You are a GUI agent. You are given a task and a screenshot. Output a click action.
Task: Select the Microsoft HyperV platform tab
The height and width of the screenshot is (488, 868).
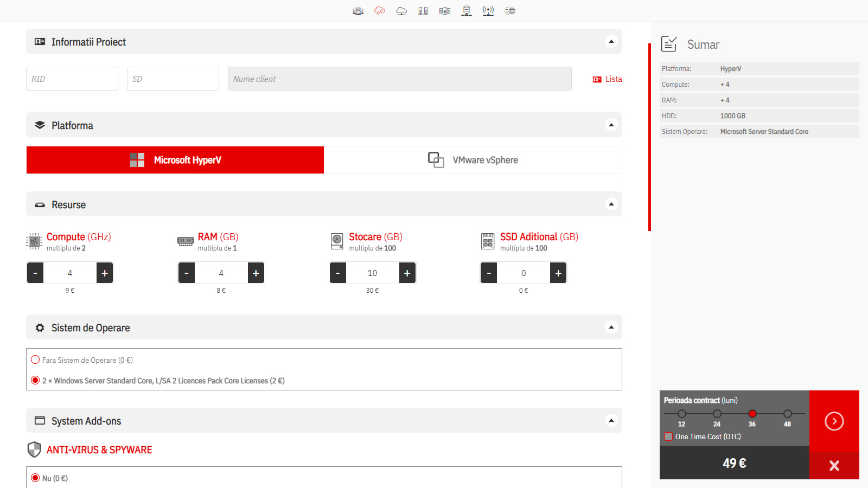[175, 160]
